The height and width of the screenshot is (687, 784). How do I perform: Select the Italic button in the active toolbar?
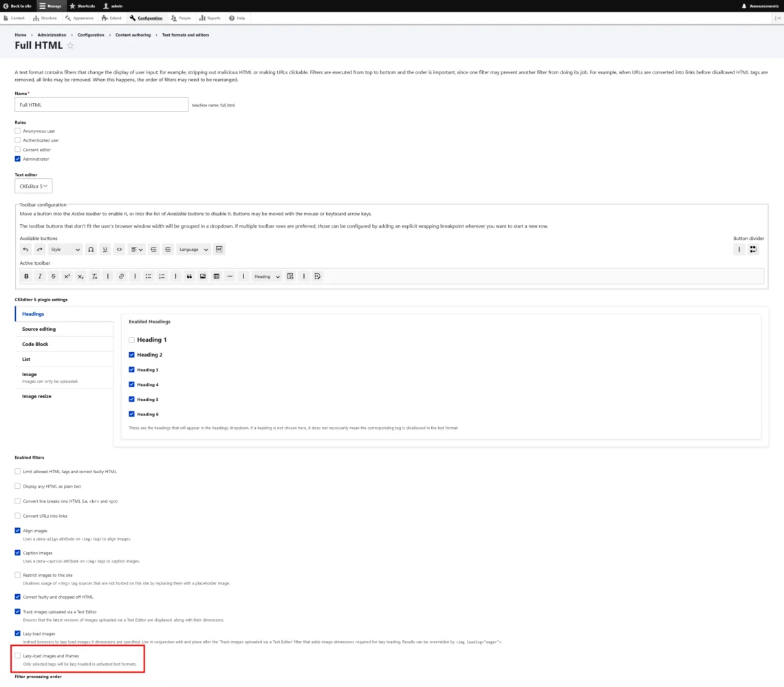pyautogui.click(x=40, y=276)
